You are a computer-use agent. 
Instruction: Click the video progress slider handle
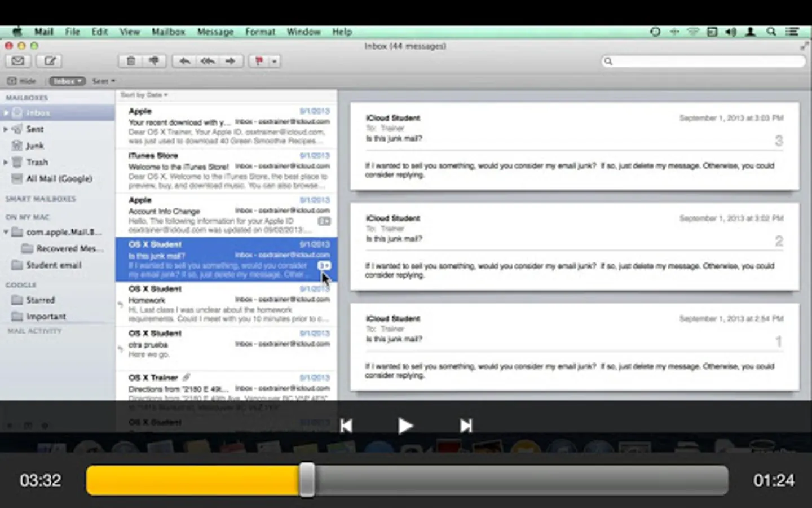pyautogui.click(x=307, y=480)
